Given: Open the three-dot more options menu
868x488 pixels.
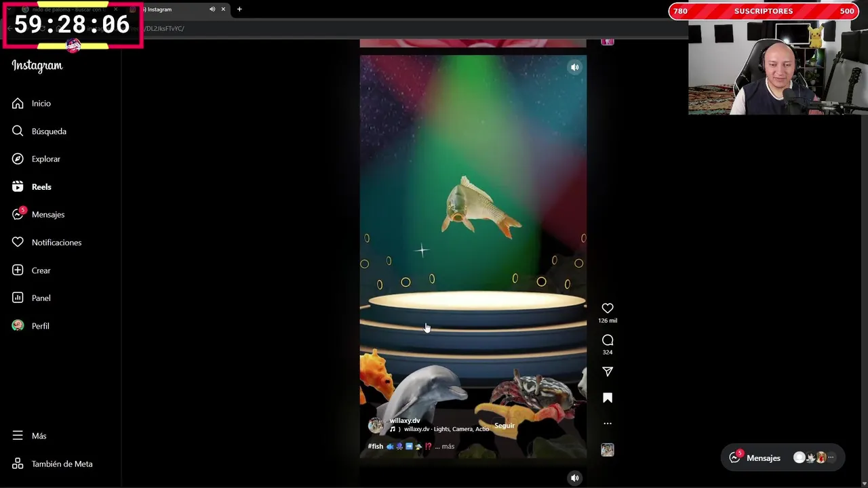Looking at the screenshot, I should tap(608, 424).
